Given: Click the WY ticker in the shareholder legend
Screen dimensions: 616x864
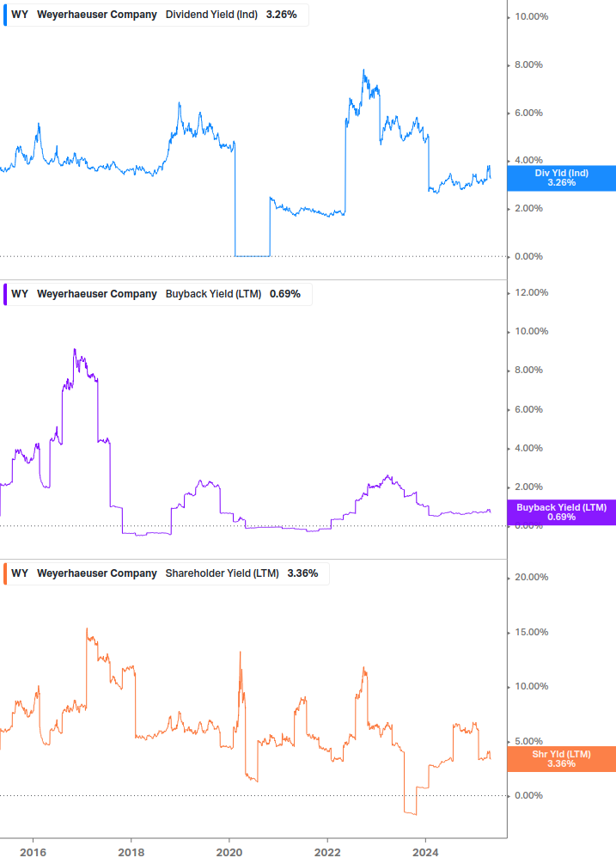Looking at the screenshot, I should point(19,573).
